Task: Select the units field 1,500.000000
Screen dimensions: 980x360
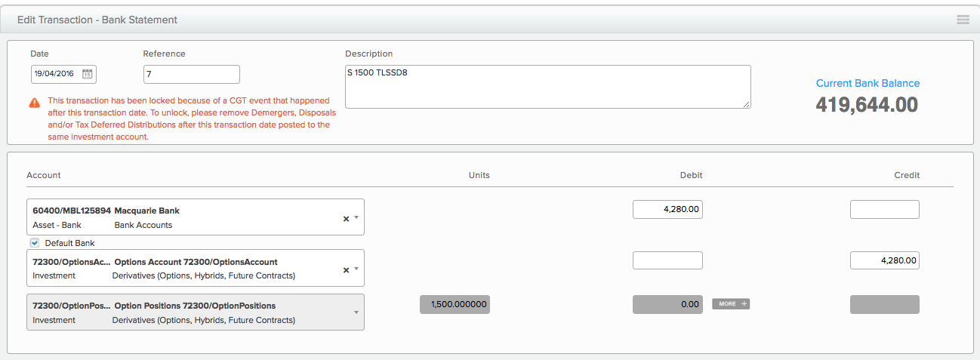Action: click(455, 304)
